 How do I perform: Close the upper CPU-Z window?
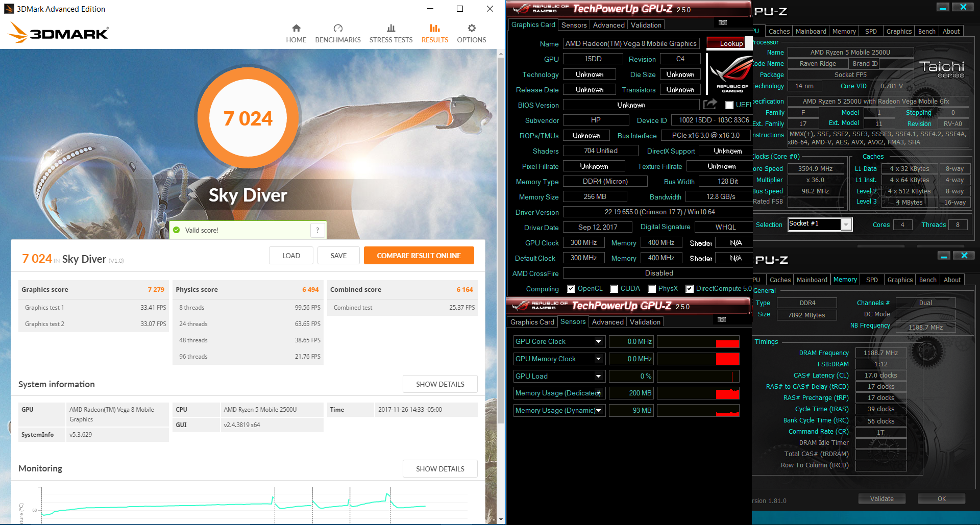(963, 7)
